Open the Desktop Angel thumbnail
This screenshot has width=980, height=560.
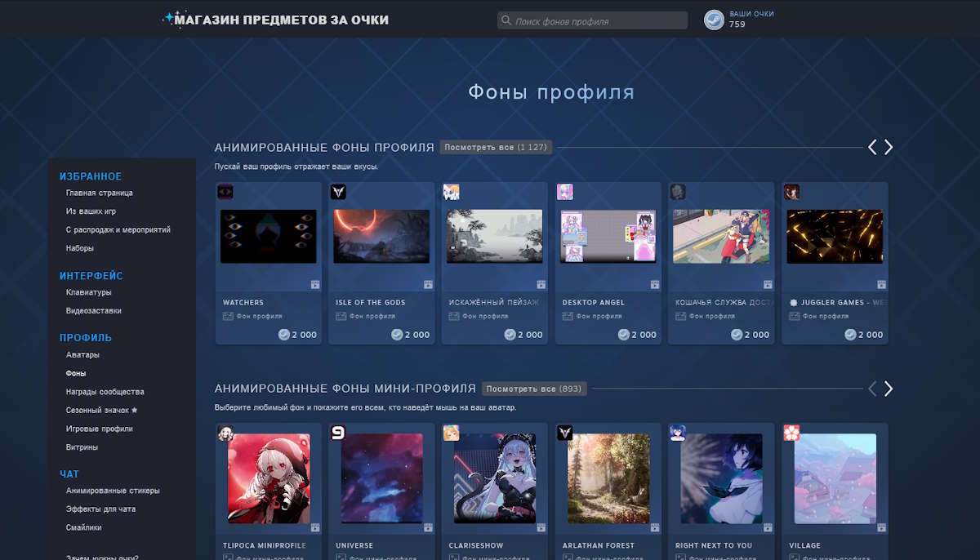tap(608, 236)
